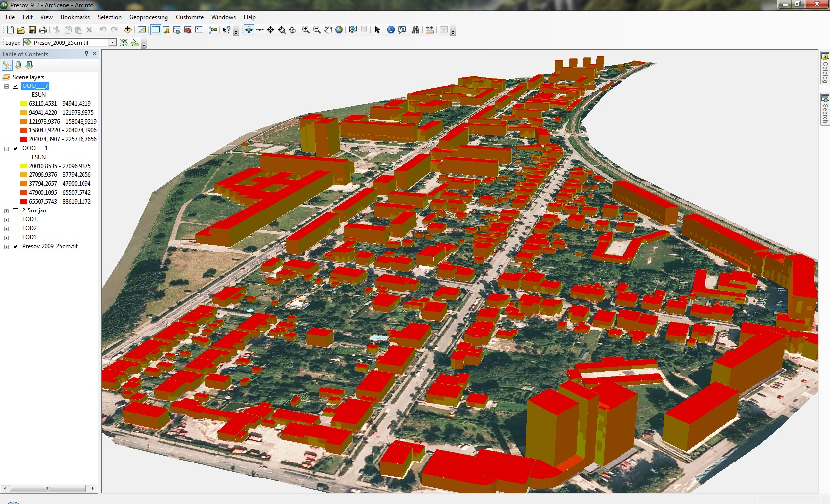Switch to List By Source view

pyautogui.click(x=18, y=65)
